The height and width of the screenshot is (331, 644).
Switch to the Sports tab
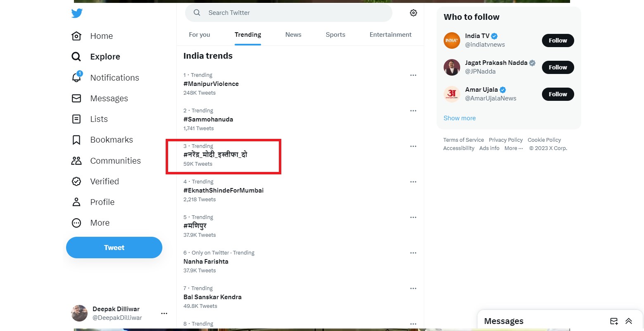[x=335, y=35]
